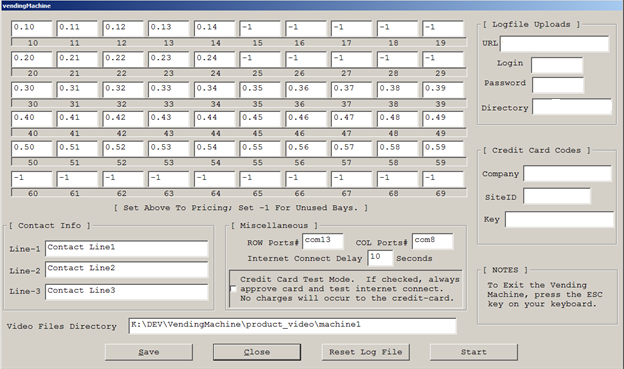Image resolution: width=624 pixels, height=369 pixels.
Task: Select the -1 field for bay 68
Action: pos(397,179)
